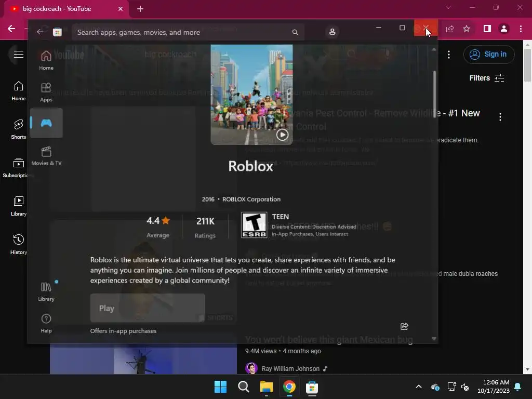Play the Roblox trailer video

click(282, 135)
